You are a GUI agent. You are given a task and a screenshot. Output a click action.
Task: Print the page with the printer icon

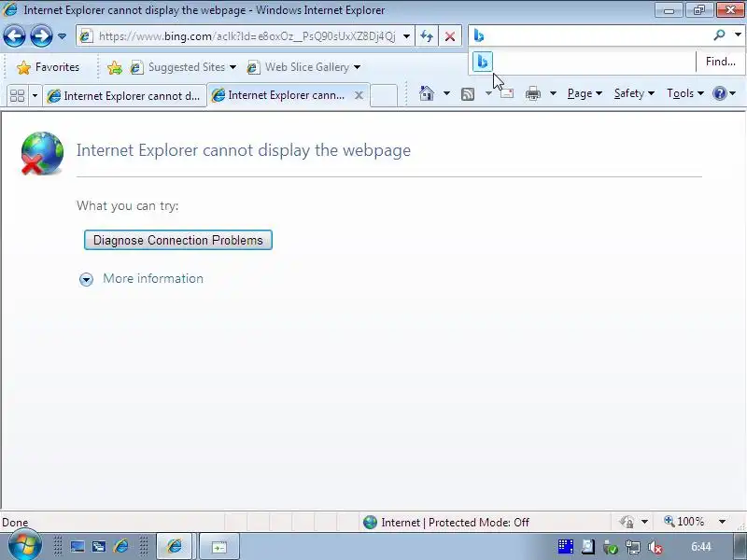(x=532, y=93)
